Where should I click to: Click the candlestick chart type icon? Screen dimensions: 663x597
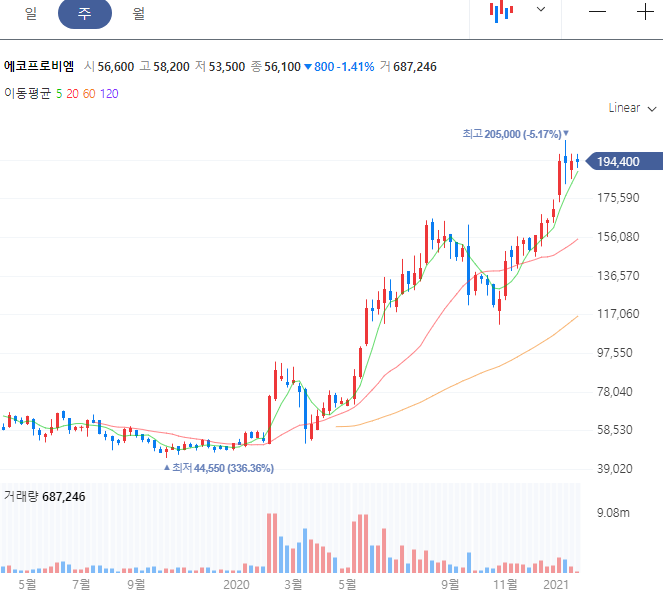tap(501, 11)
